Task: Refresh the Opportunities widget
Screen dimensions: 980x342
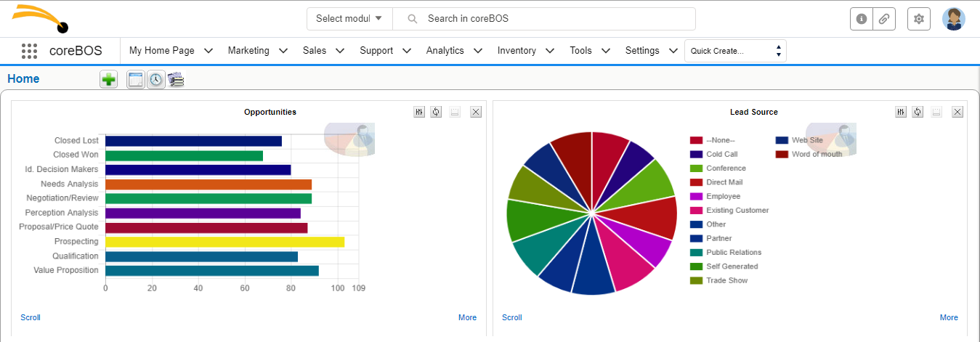Action: [x=436, y=112]
